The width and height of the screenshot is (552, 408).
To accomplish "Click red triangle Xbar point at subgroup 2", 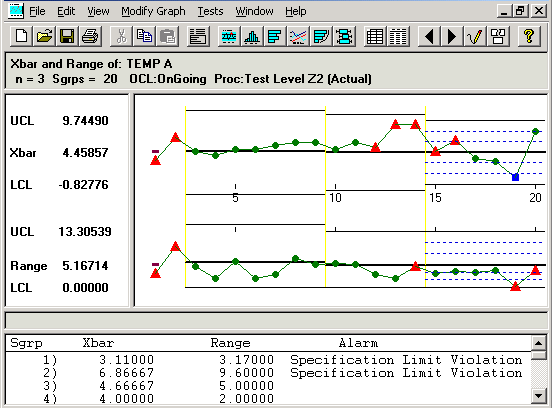I will click(x=175, y=137).
